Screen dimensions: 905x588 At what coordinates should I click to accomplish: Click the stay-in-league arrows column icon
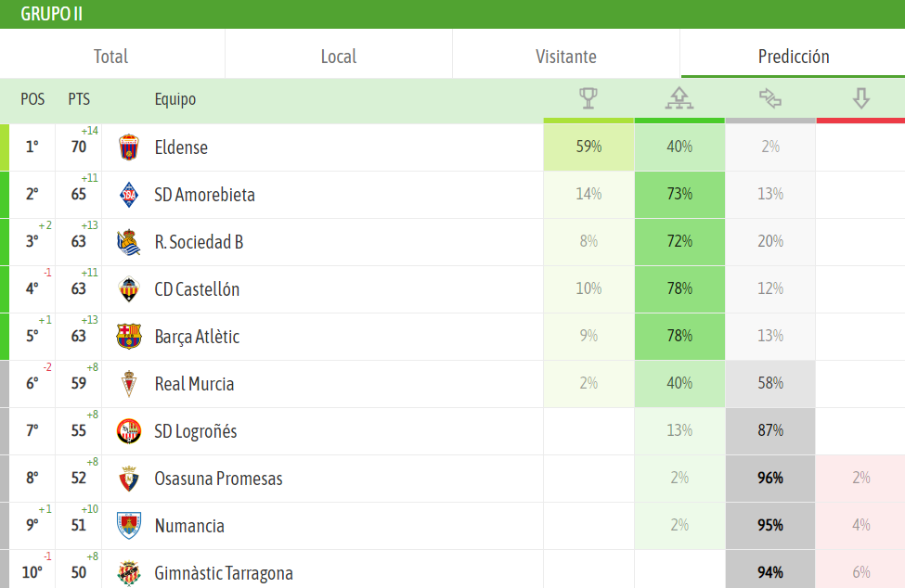pos(770,98)
